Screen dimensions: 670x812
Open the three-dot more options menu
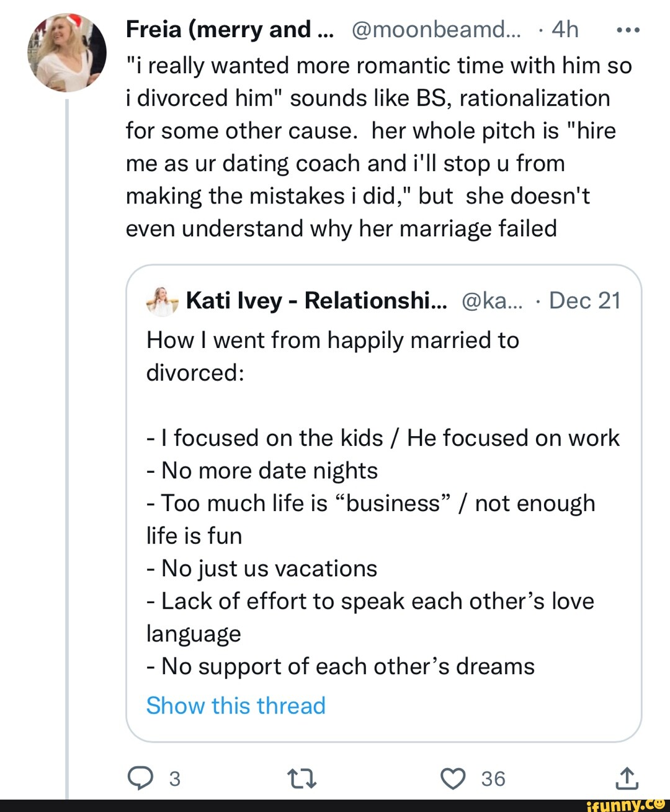[628, 30]
